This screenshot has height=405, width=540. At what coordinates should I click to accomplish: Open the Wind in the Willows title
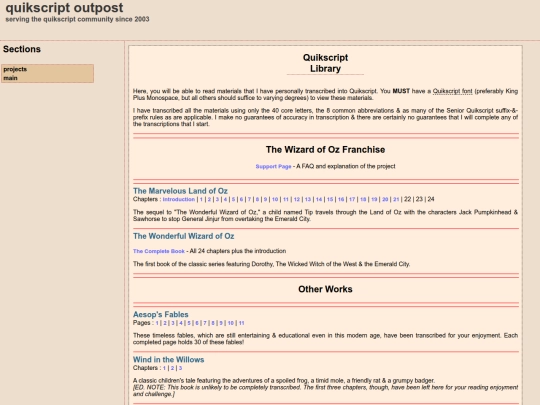point(168,360)
